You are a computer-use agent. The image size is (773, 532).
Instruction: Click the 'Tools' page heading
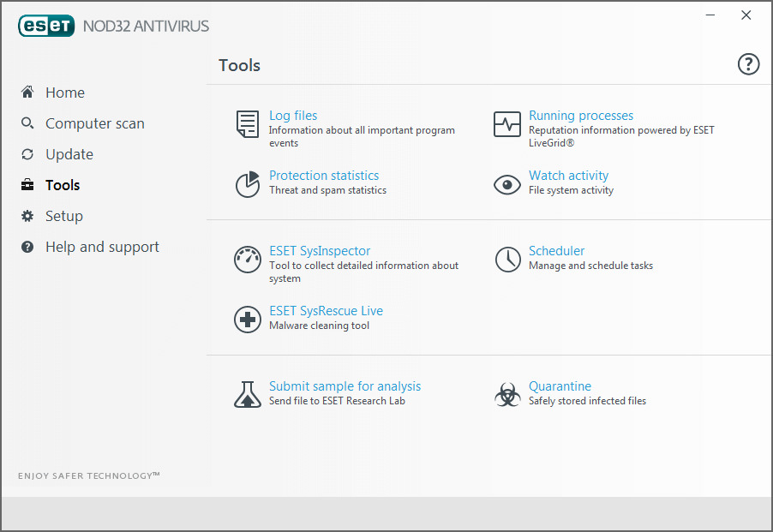(240, 65)
